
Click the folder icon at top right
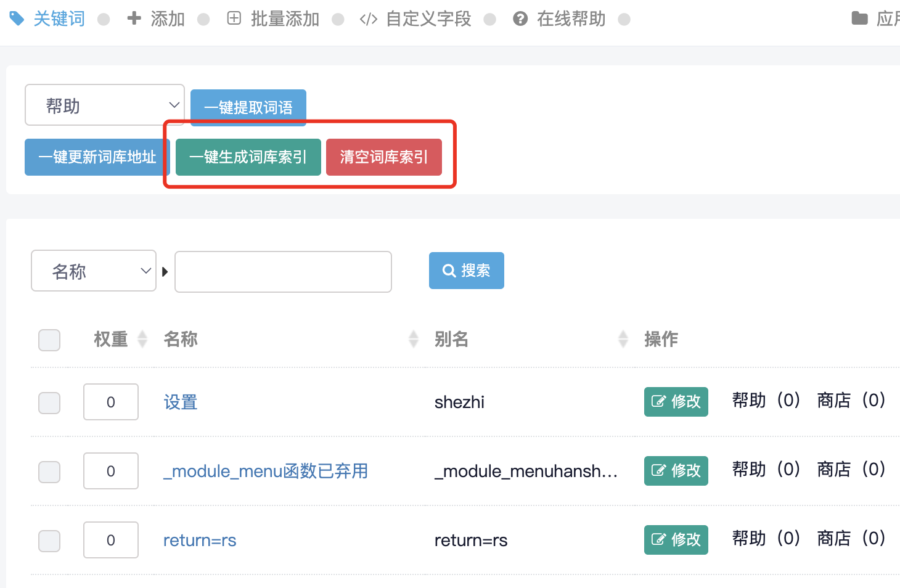click(859, 18)
